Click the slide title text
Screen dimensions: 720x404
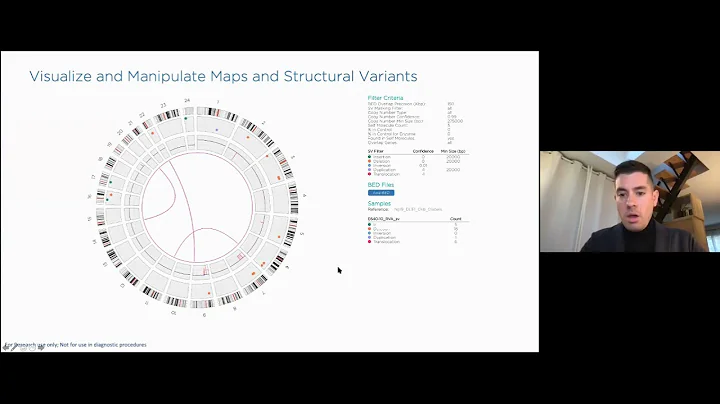[223, 76]
